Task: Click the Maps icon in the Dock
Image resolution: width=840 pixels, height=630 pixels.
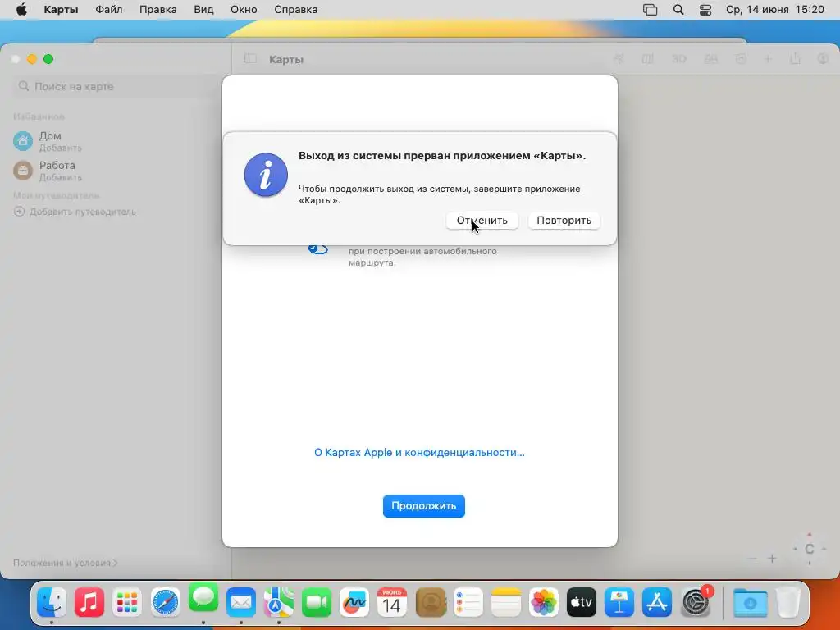Action: [279, 602]
